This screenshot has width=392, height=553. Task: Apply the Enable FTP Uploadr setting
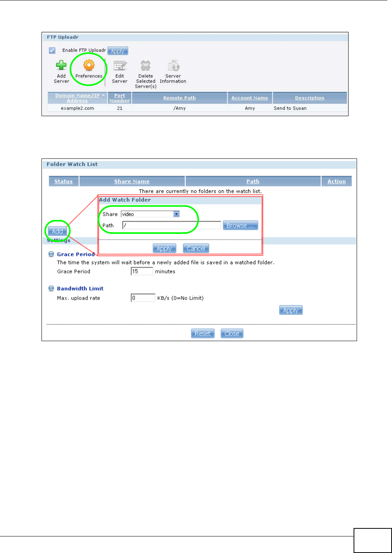(x=118, y=51)
